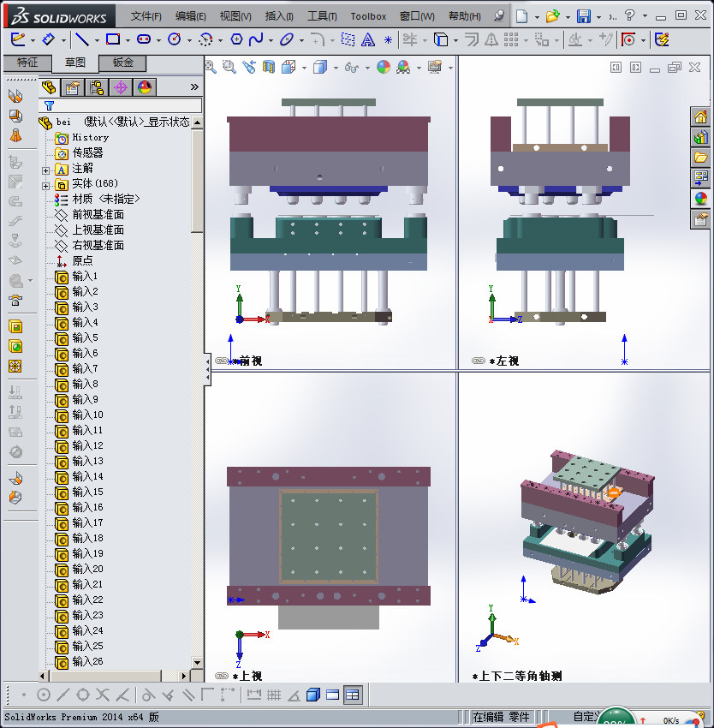Open SolidWorks Resources home icon
Image resolution: width=714 pixels, height=728 pixels.
tap(700, 116)
